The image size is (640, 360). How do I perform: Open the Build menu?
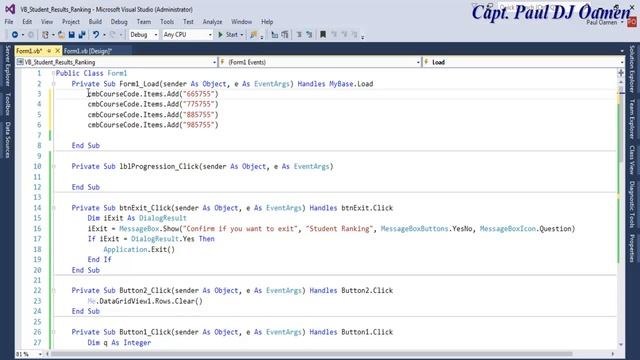pyautogui.click(x=95, y=22)
